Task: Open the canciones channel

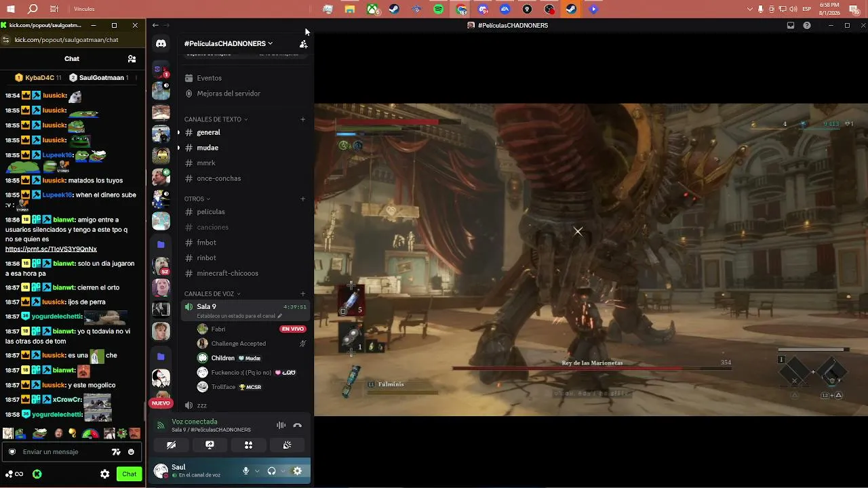Action: click(x=245, y=228)
